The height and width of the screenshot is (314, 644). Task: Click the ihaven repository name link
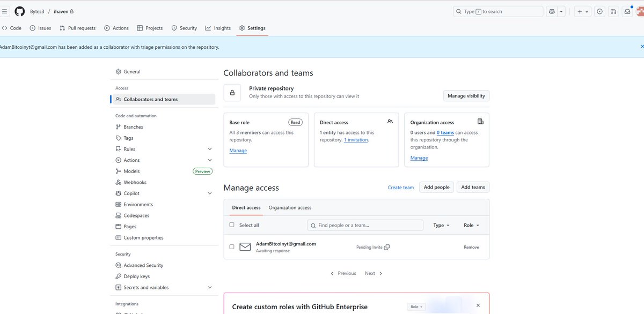click(61, 11)
